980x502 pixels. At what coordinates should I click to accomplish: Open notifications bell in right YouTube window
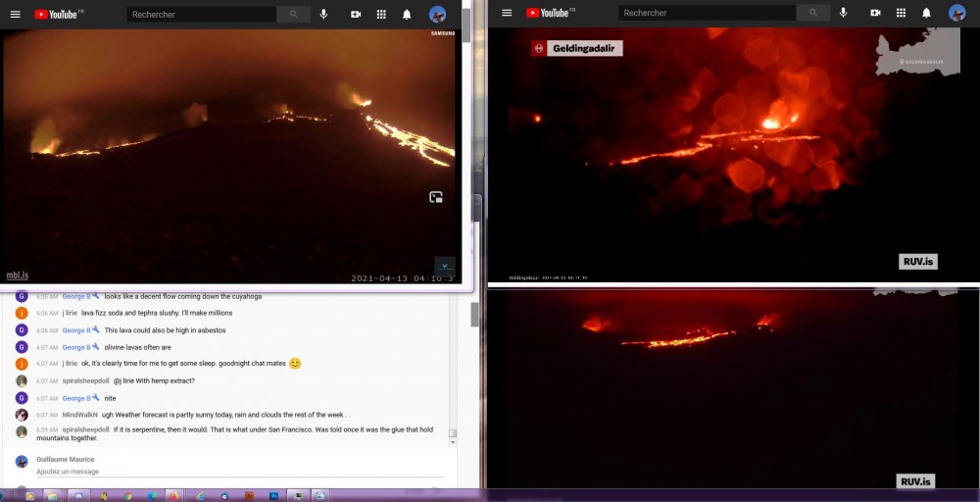point(926,13)
